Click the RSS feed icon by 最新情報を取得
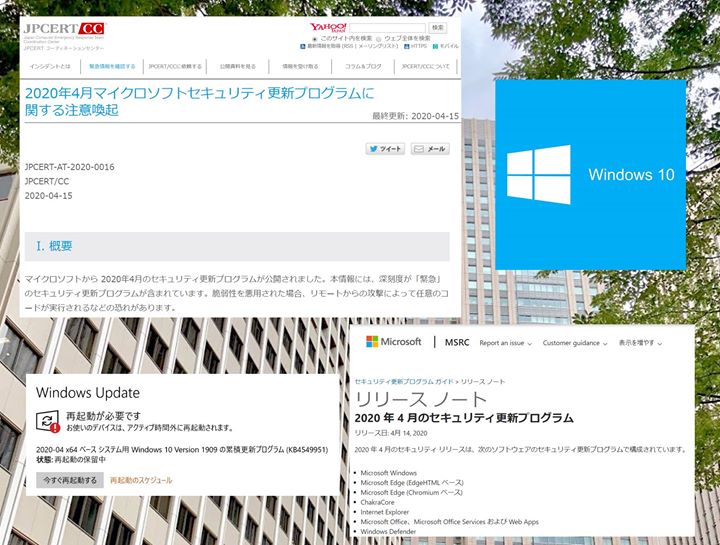720x545 pixels. click(303, 46)
